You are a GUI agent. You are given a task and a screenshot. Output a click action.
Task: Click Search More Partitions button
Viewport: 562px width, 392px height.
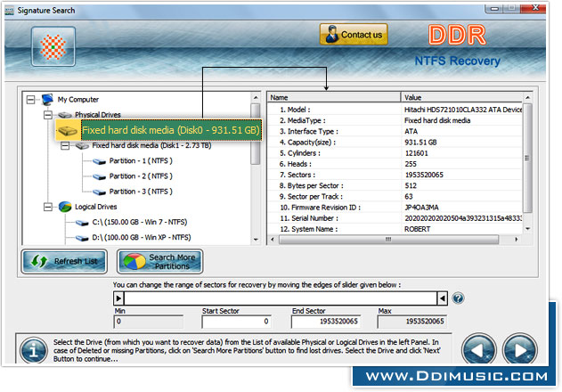click(159, 261)
